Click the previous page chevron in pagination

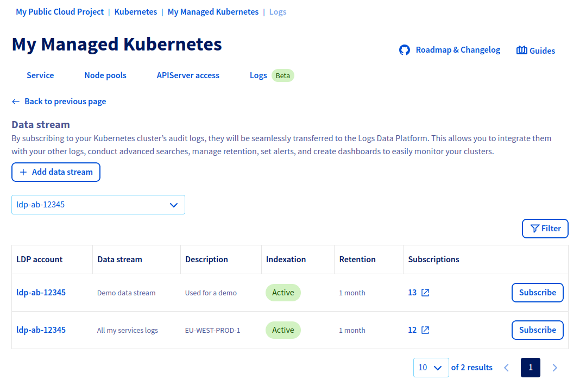point(506,368)
